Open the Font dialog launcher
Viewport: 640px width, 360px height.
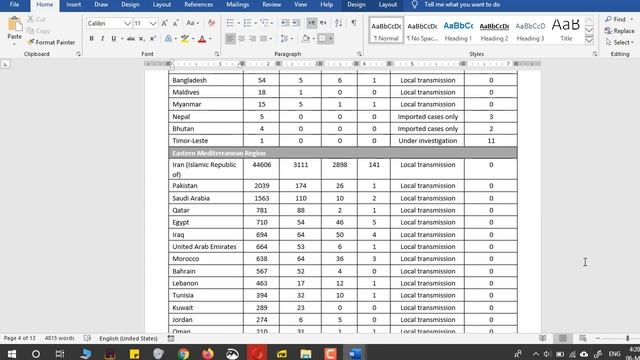click(217, 54)
